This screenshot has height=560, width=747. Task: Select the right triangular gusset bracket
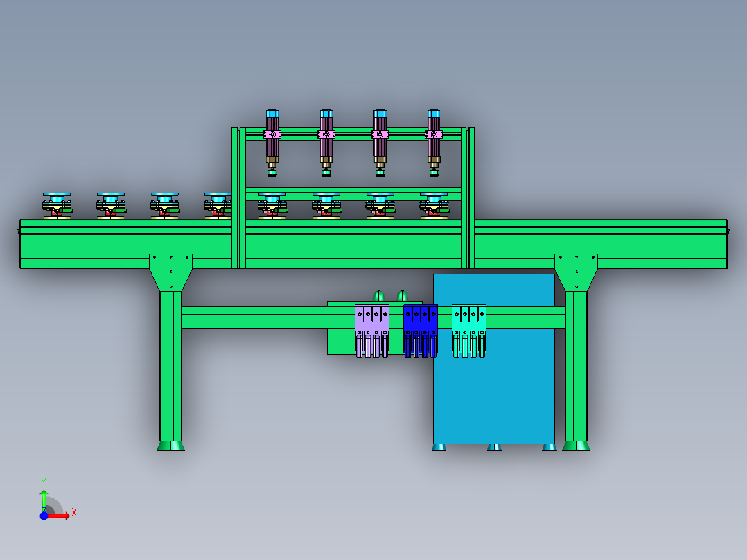(x=576, y=272)
